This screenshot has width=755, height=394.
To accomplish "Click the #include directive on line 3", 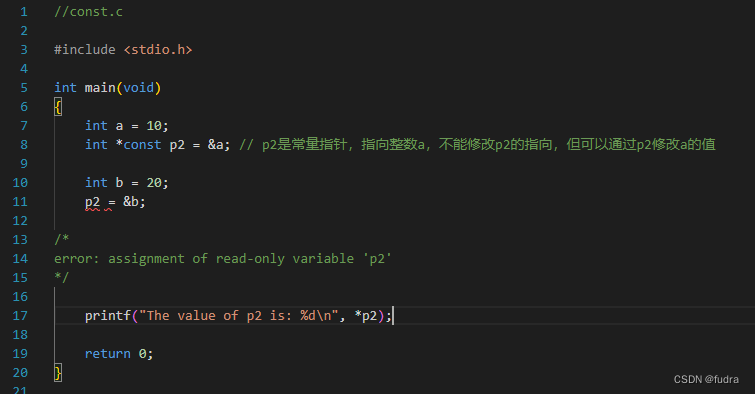I will (x=85, y=50).
